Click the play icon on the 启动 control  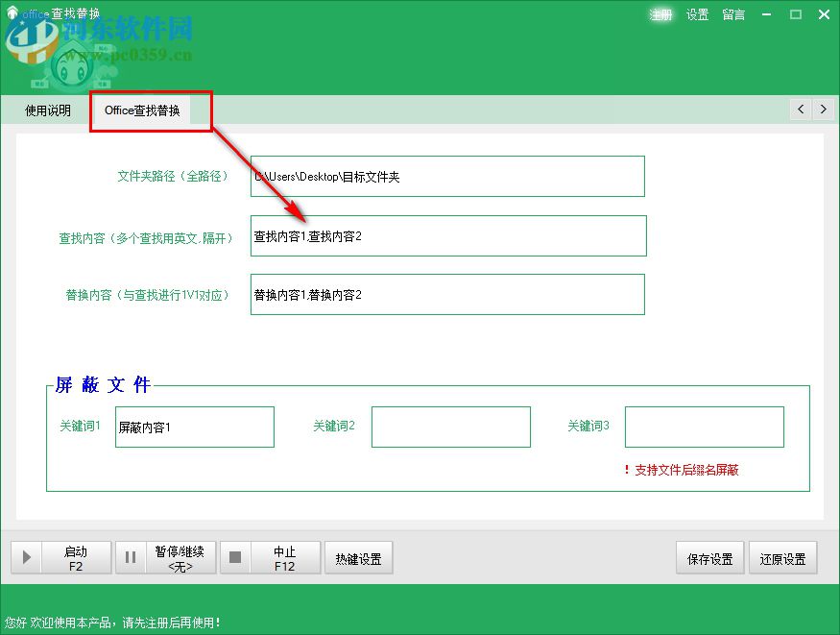point(26,557)
